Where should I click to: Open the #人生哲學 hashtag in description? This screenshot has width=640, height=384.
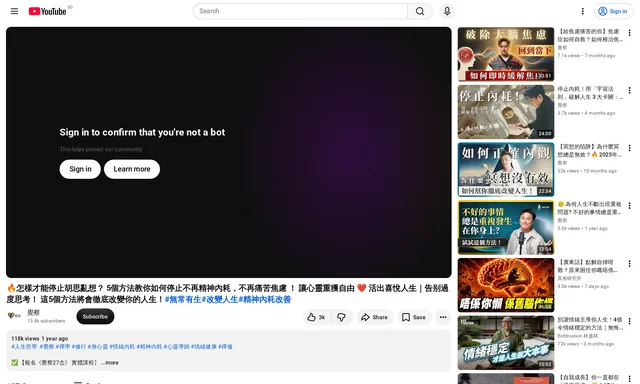pyautogui.click(x=24, y=346)
